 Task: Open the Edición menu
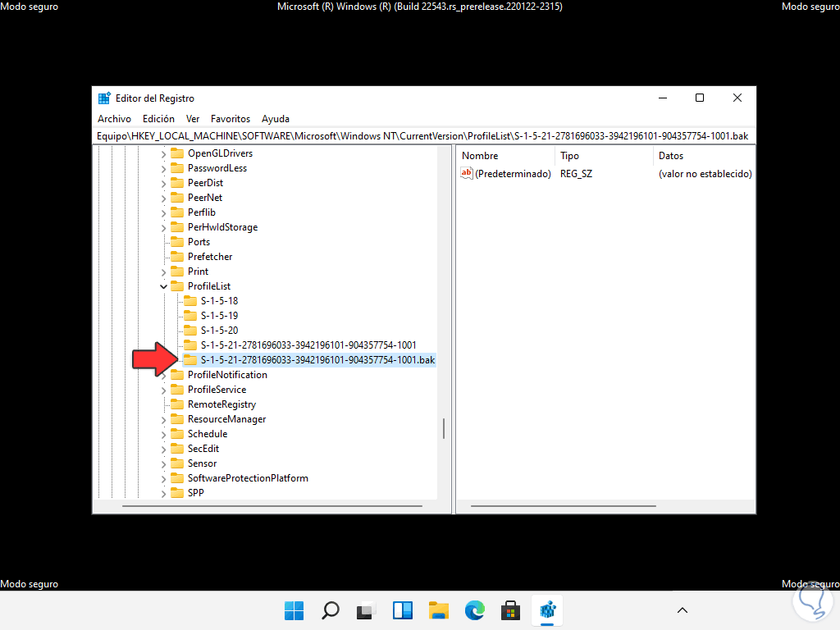158,119
